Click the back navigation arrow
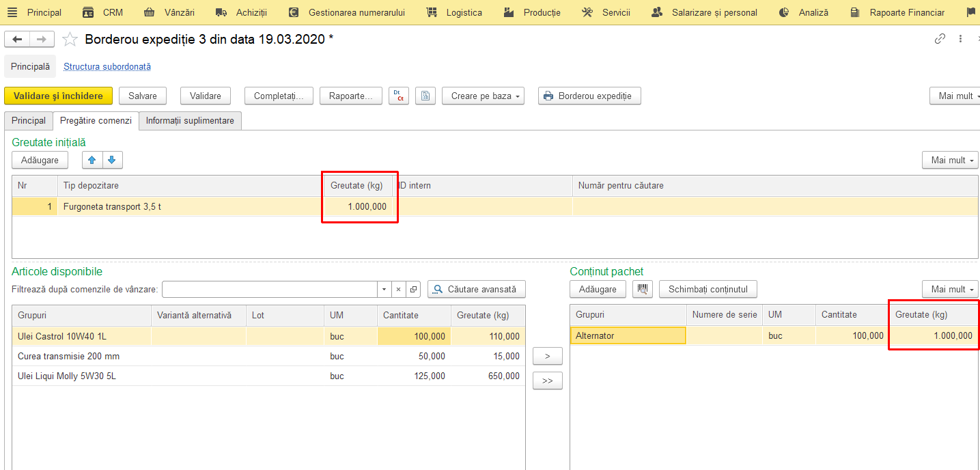Screen dimensions: 980x470 [18, 39]
